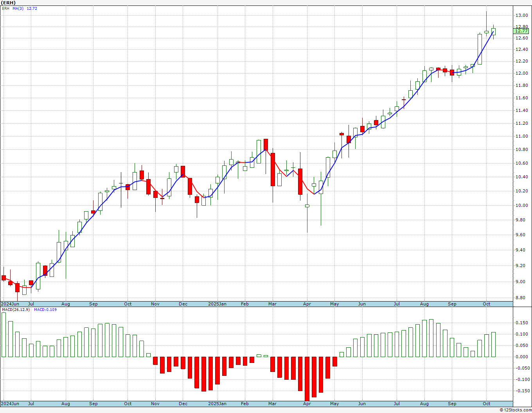This screenshot has height=413, width=532.
Task: Click the (ERH) chart title
Action: pos(8,3)
